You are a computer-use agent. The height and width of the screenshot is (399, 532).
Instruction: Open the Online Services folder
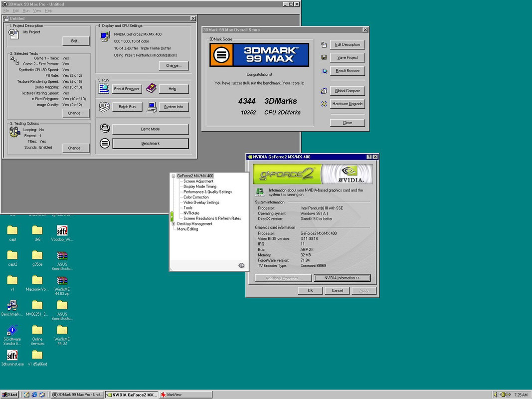37,330
